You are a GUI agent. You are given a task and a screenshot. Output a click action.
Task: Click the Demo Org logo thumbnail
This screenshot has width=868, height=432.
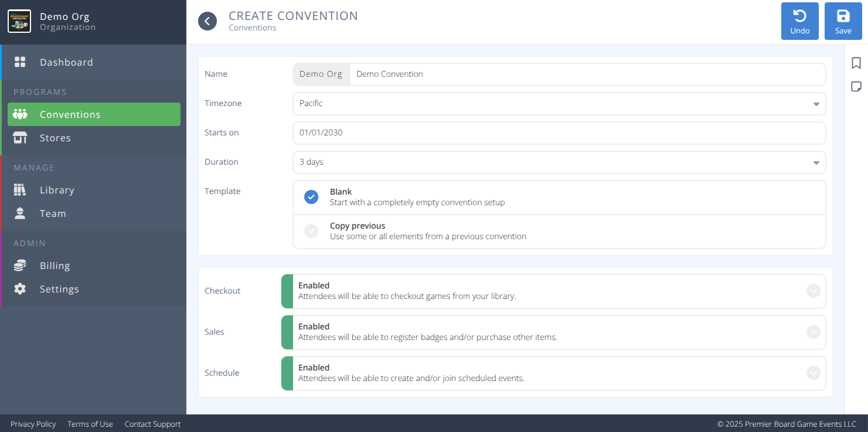click(x=19, y=22)
